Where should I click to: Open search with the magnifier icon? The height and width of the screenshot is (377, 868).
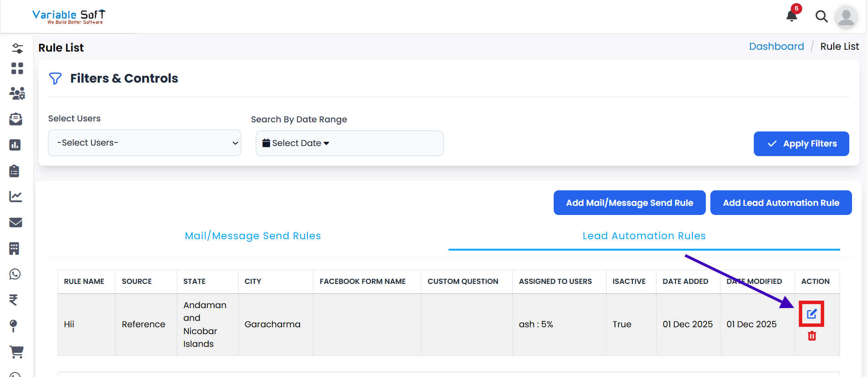[821, 16]
